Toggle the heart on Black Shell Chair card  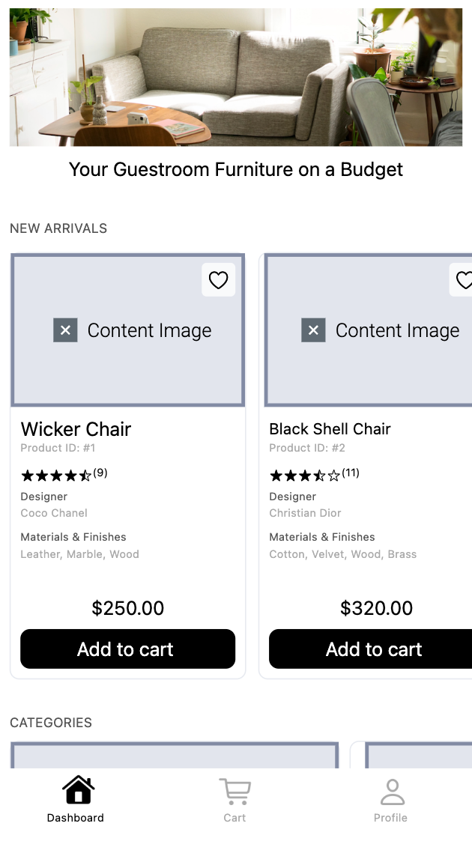click(462, 280)
